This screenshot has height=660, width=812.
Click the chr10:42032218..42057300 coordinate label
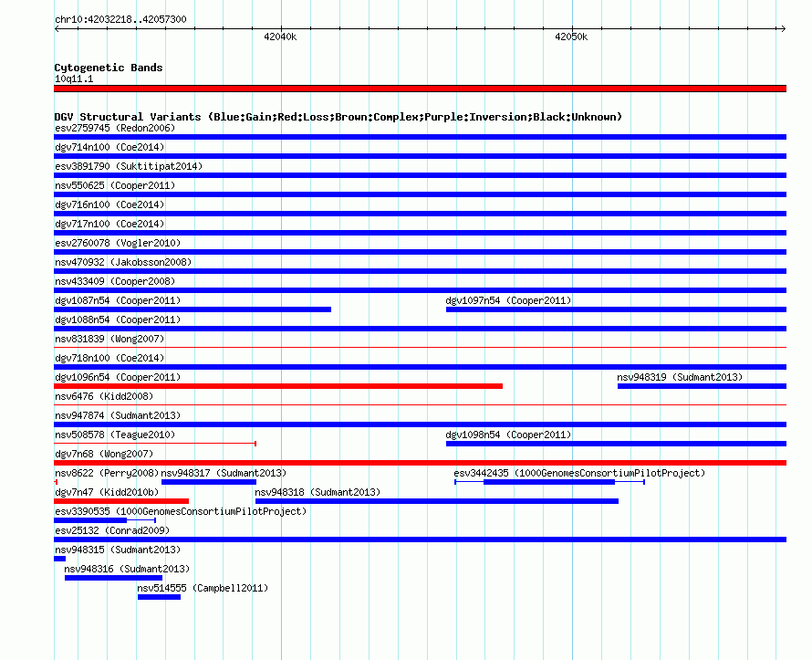[x=120, y=19]
